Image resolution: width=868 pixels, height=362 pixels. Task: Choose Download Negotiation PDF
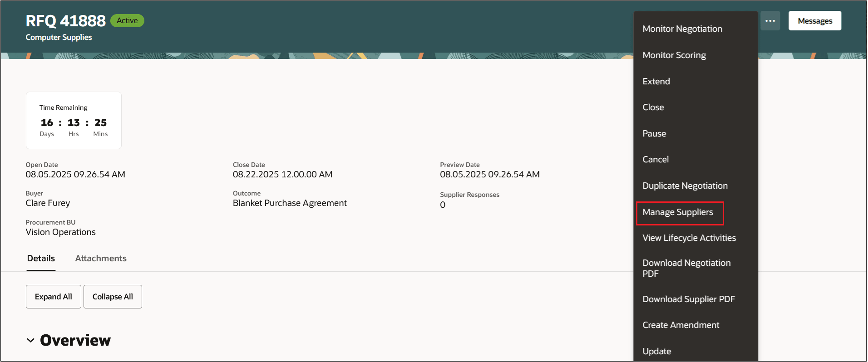686,268
